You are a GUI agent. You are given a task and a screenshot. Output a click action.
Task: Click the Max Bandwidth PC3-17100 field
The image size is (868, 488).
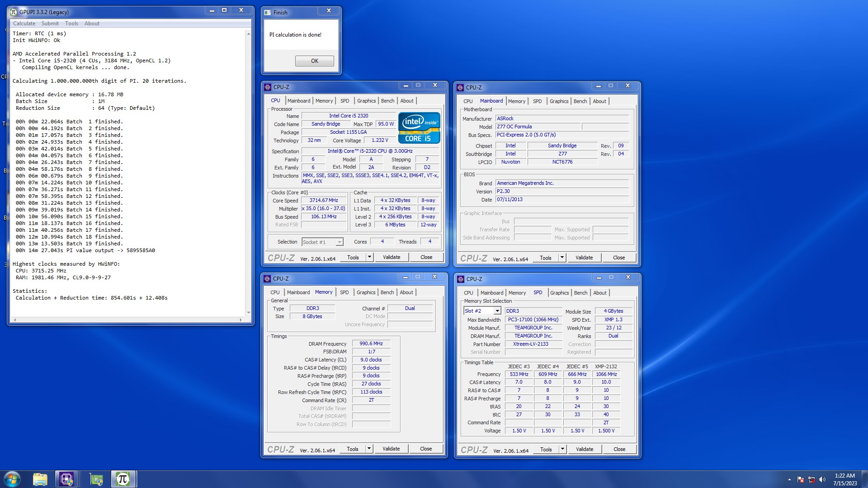[x=533, y=319]
